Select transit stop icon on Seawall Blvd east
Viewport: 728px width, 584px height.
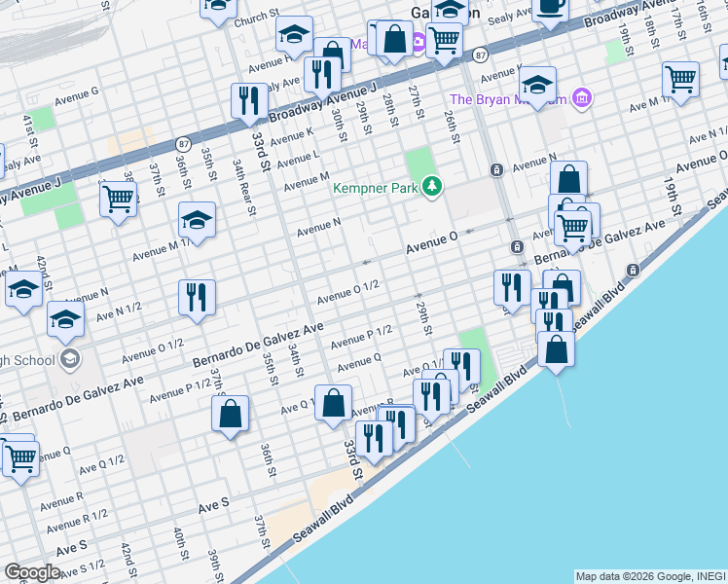pos(633,270)
